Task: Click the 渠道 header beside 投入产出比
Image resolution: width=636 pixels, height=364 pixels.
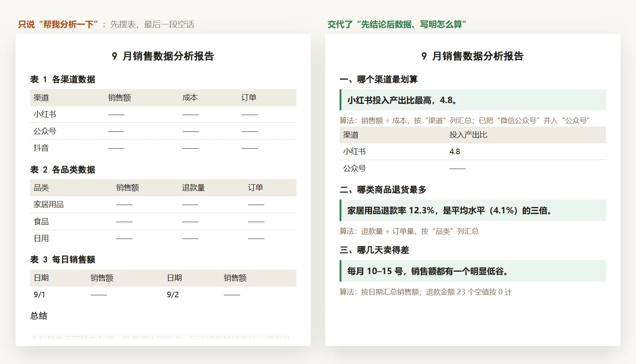Action: pos(351,135)
